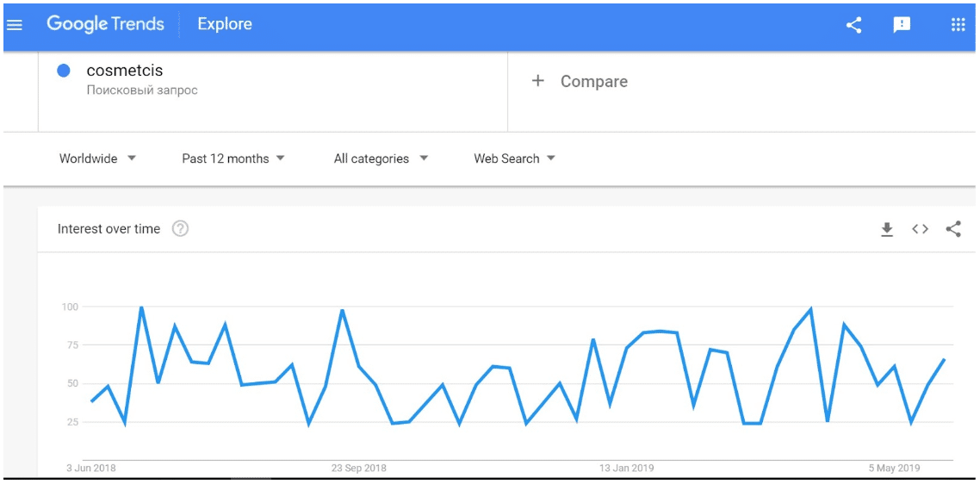Open the Interest over time help icon
The image size is (980, 484).
click(x=180, y=229)
